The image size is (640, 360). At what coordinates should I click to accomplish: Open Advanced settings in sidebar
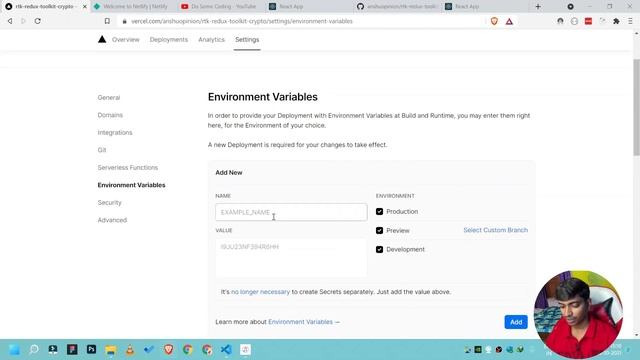112,220
